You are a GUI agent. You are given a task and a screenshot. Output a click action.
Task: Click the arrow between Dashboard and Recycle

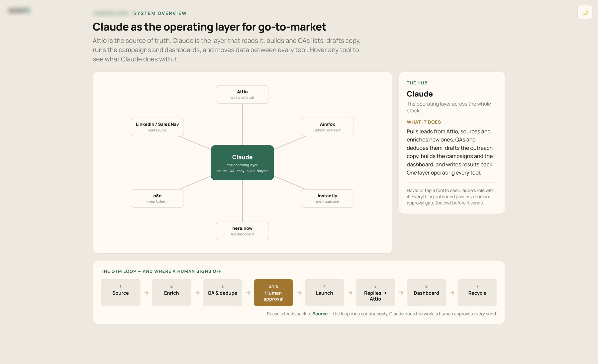[x=452, y=293]
